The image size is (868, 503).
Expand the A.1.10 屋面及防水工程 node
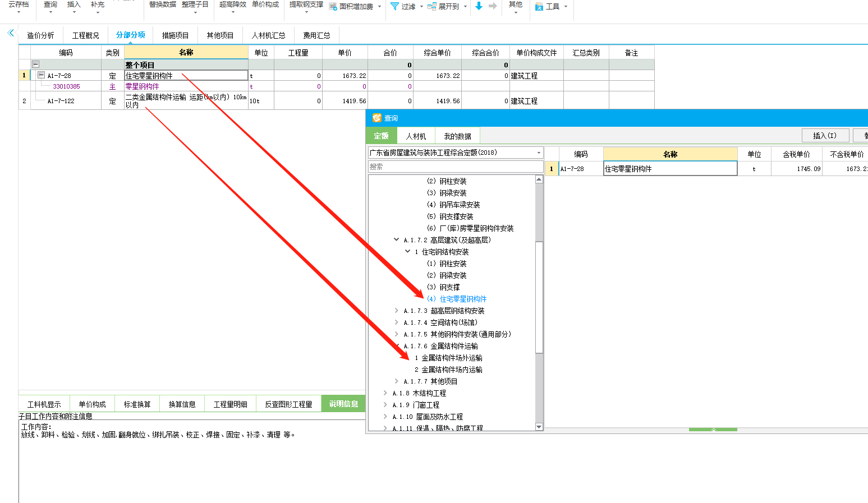[x=385, y=417]
